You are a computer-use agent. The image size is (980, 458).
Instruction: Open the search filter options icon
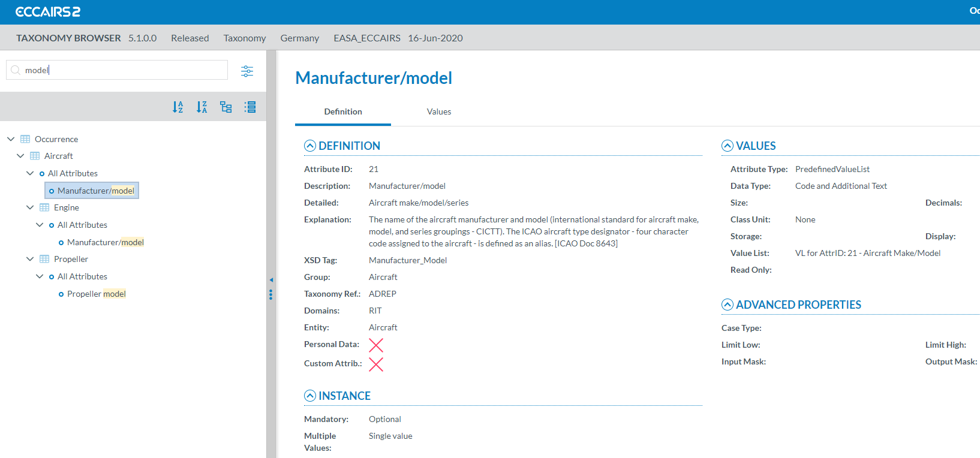pos(247,71)
